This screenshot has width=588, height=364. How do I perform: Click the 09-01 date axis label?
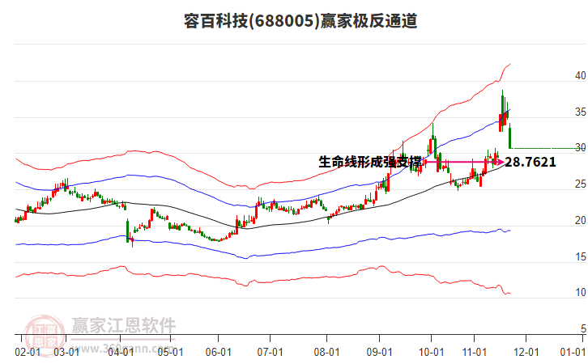click(379, 352)
